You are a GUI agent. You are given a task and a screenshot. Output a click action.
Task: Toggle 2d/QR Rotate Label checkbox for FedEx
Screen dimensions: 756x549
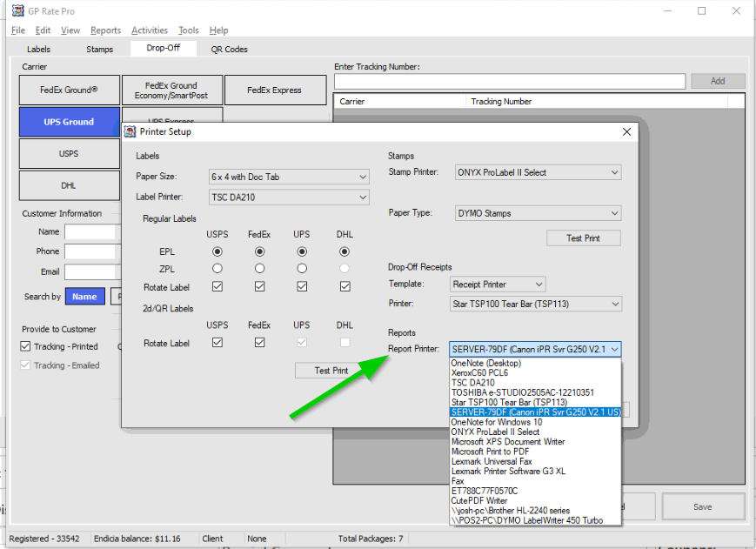pos(259,342)
